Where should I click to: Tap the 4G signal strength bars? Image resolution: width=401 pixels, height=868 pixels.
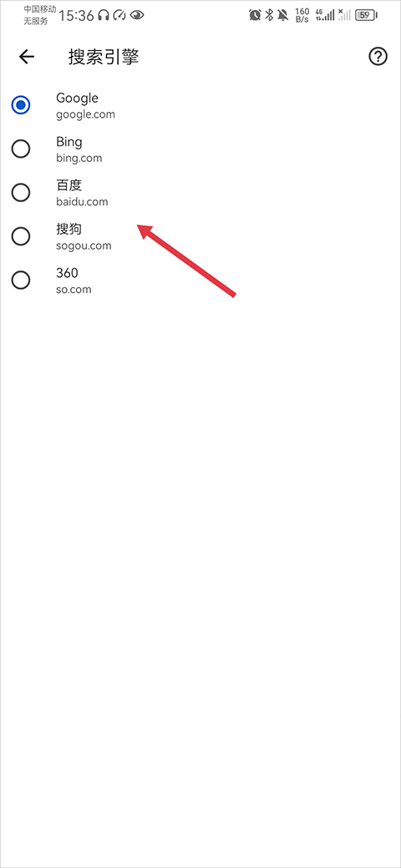coord(325,15)
